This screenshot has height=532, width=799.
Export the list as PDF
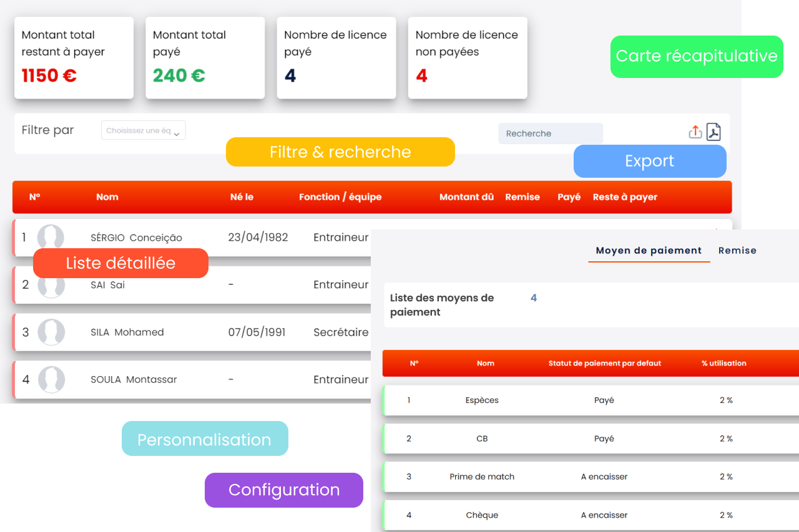click(x=713, y=132)
